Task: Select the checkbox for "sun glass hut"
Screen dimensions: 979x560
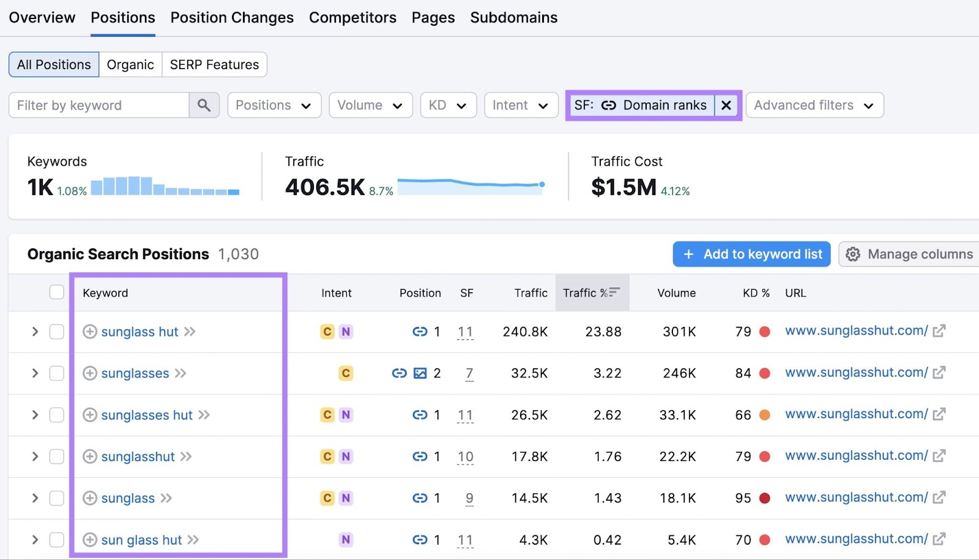Action: (56, 539)
